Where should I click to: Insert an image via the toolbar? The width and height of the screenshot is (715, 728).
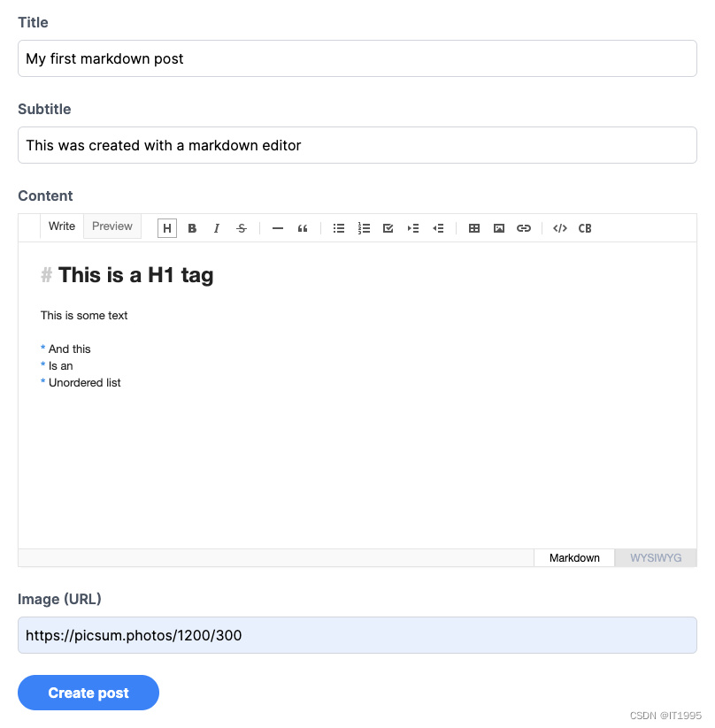(x=499, y=228)
